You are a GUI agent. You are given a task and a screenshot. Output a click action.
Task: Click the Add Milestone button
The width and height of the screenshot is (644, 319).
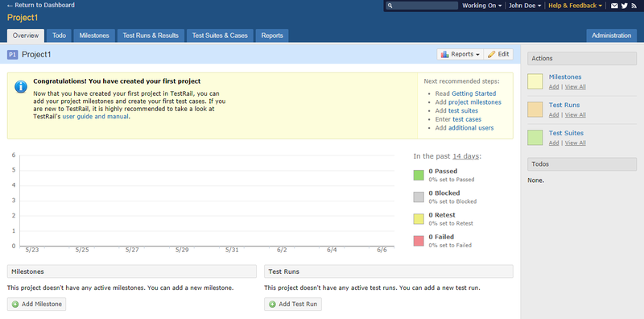[36, 304]
